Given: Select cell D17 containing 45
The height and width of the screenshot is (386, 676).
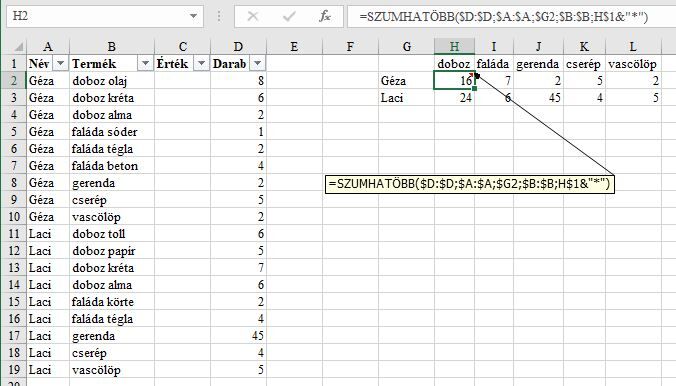Looking at the screenshot, I should 238,336.
